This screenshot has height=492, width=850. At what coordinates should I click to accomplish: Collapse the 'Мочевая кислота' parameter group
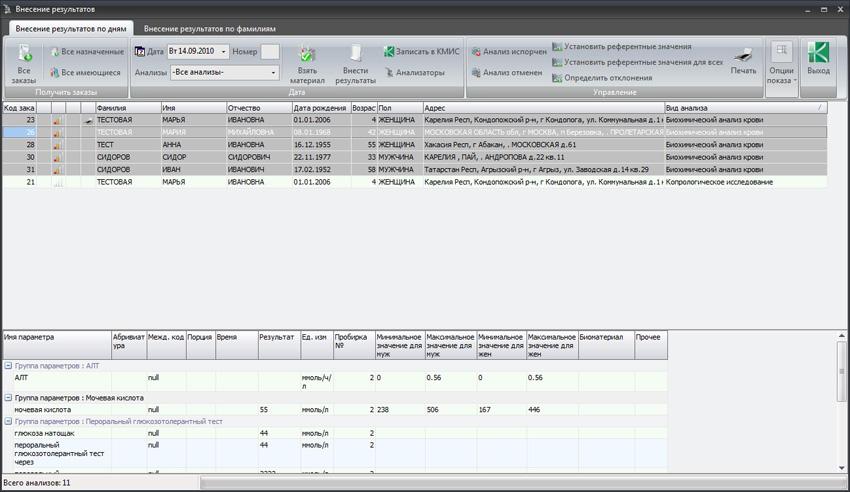pos(8,398)
